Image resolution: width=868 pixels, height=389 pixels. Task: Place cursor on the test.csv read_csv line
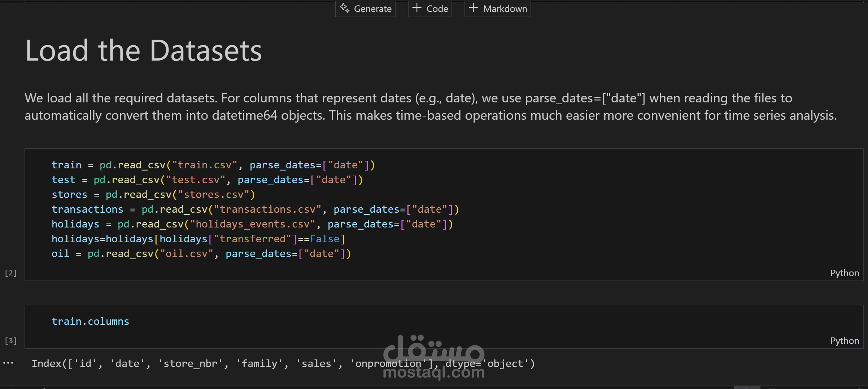click(x=207, y=180)
